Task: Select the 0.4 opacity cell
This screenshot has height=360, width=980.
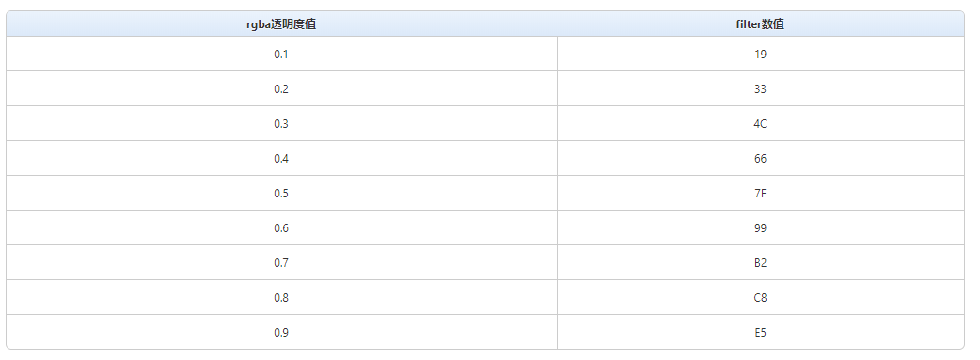Action: [x=281, y=158]
